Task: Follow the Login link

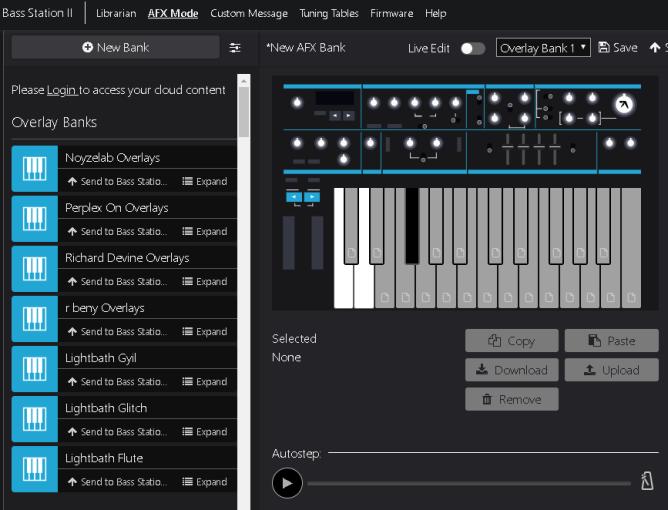Action: point(62,90)
